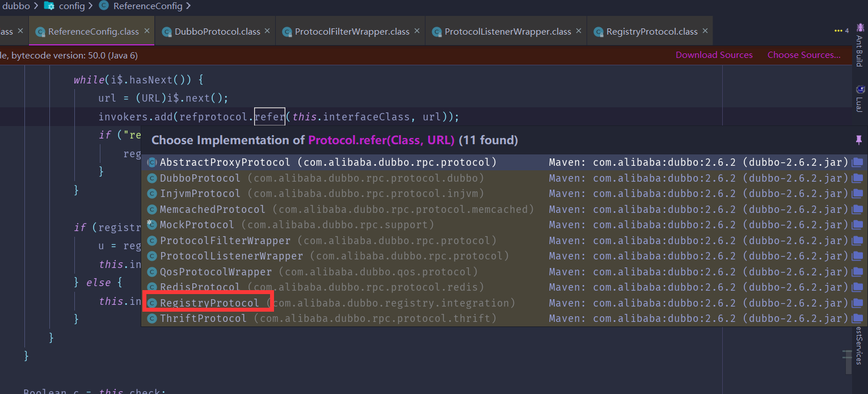Click the Maven dubbo-2.6.2.jar text on QosProtocolWrapper row
Viewport: 868px width, 394px height.
[x=699, y=272]
